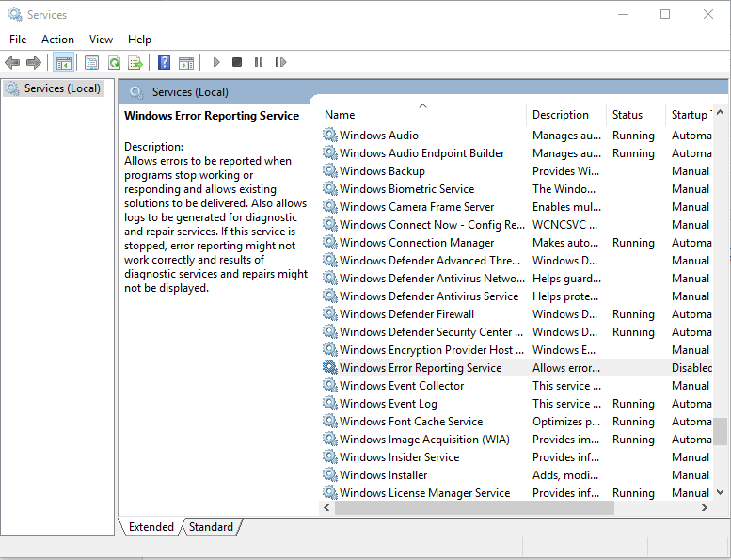Click the horizontal scrollbar thumb
This screenshot has height=560, width=731.
pos(474,508)
